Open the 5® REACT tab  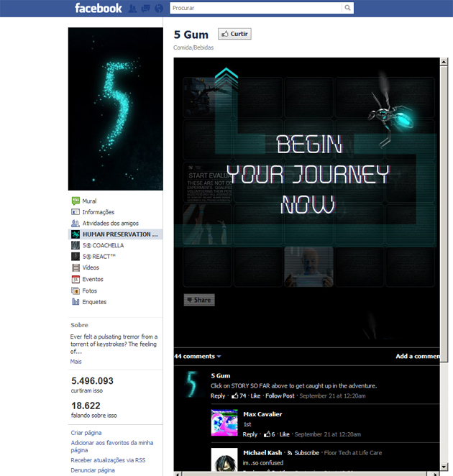tap(99, 257)
